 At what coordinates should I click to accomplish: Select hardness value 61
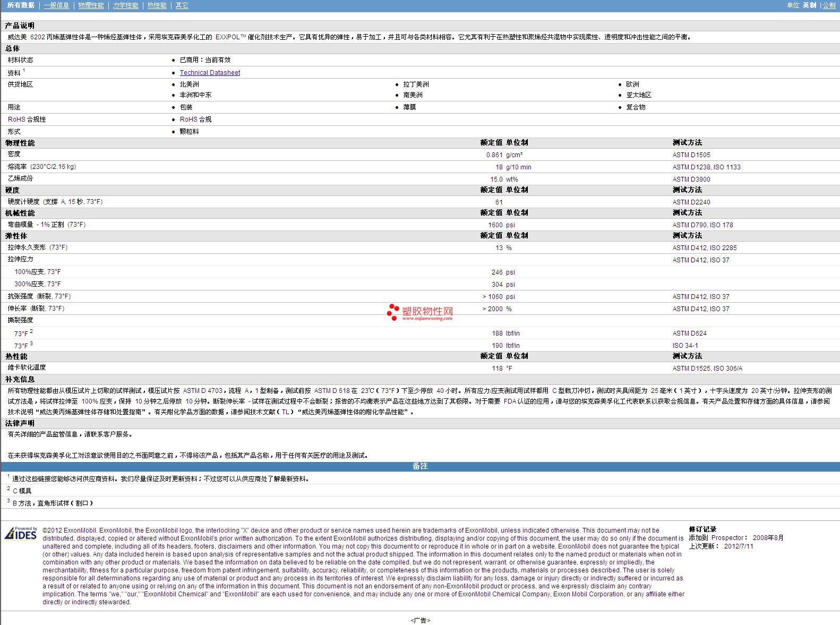tap(499, 202)
